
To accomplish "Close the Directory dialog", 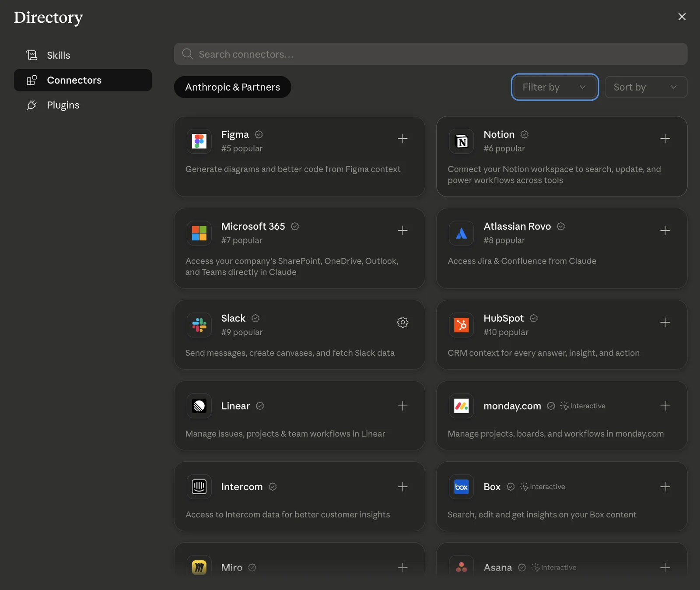I will 682,17.
